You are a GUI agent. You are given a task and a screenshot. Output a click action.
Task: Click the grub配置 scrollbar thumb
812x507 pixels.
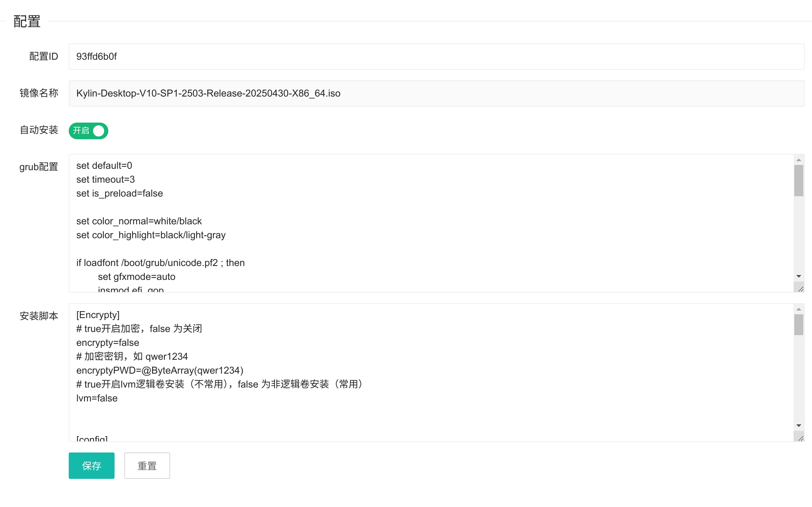point(798,181)
